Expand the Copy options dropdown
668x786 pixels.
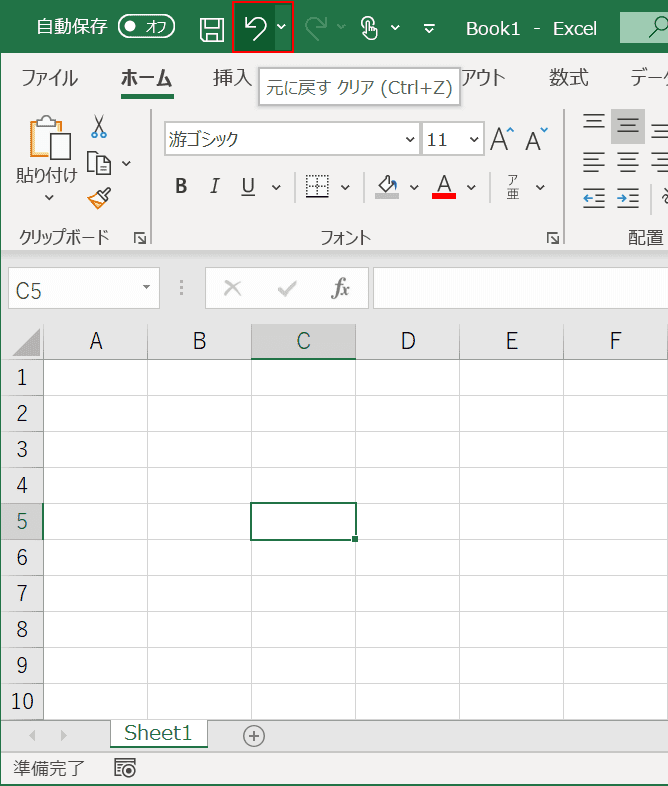(126, 163)
